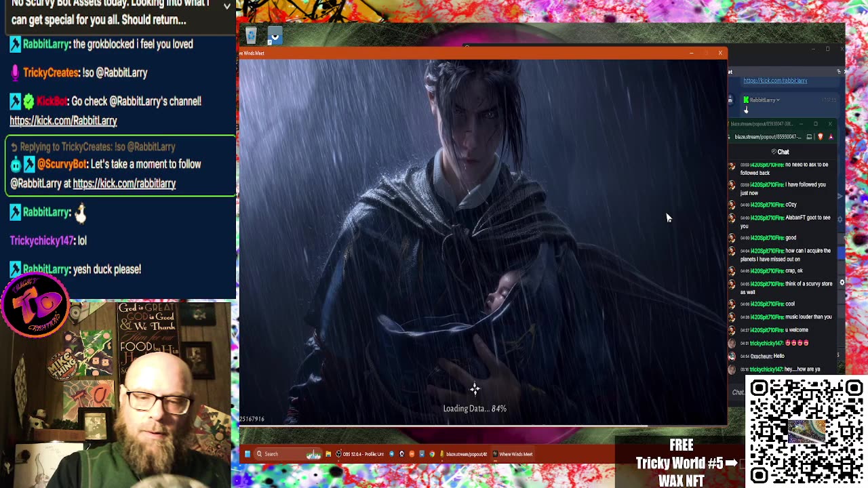Open kick.com/rabbitlarry link in right chat panel
Viewport: 868px width, 488px height.
click(x=775, y=81)
